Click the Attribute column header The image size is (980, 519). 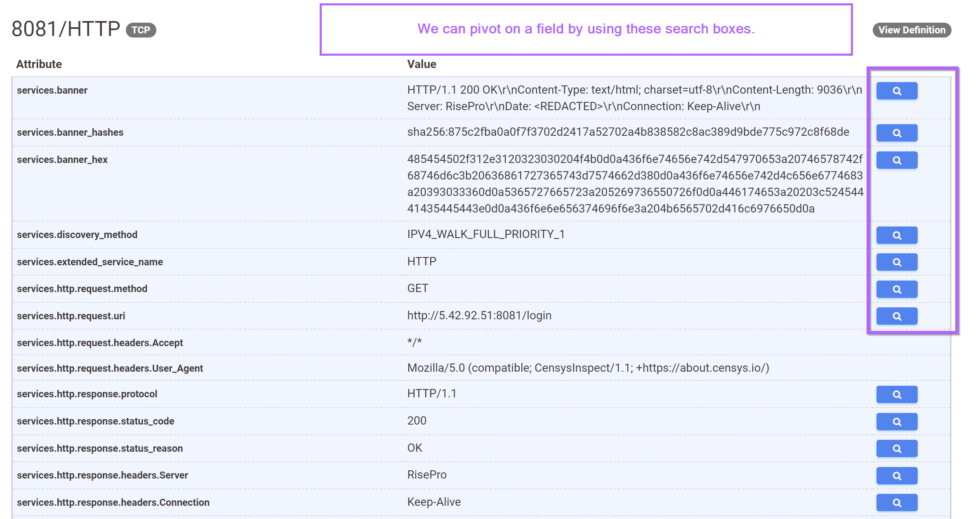point(39,64)
